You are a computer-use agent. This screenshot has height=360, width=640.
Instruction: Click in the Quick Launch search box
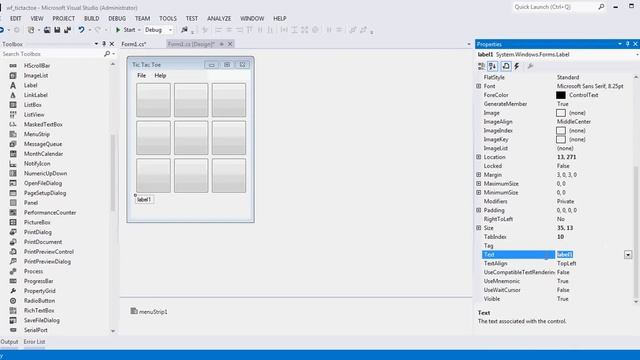pos(555,7)
